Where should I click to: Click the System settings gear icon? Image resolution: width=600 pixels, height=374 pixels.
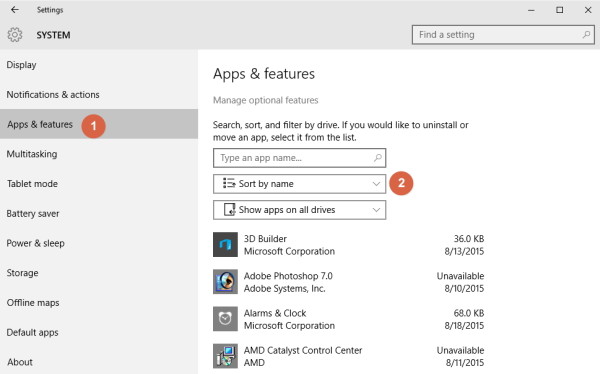click(15, 35)
